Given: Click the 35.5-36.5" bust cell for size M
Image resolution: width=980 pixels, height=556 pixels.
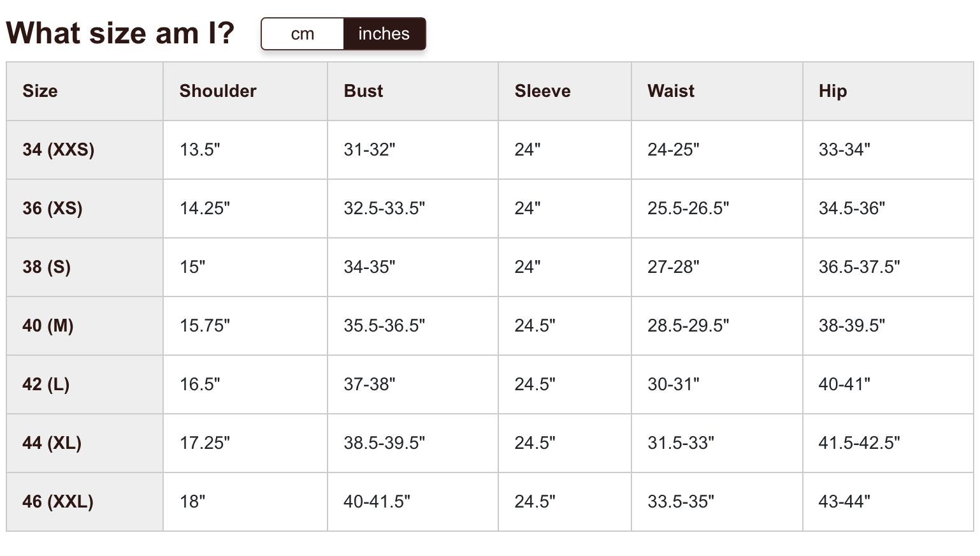Looking at the screenshot, I should coord(384,326).
